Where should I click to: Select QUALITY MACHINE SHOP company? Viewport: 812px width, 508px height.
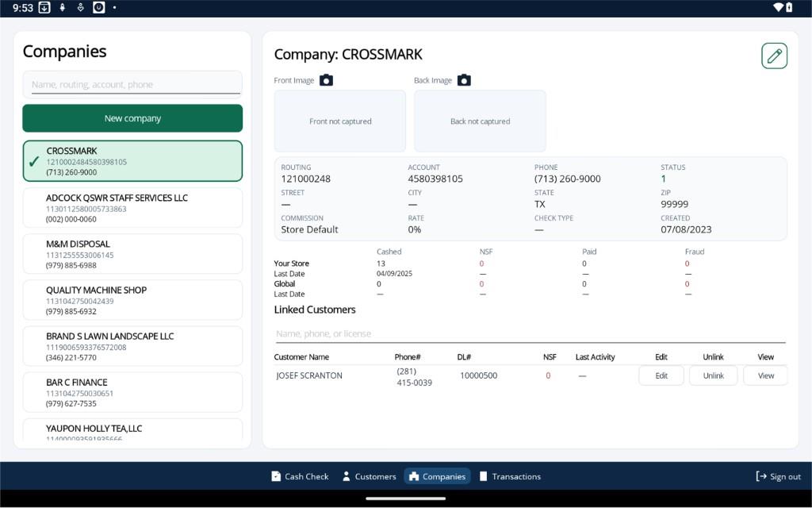click(x=132, y=300)
